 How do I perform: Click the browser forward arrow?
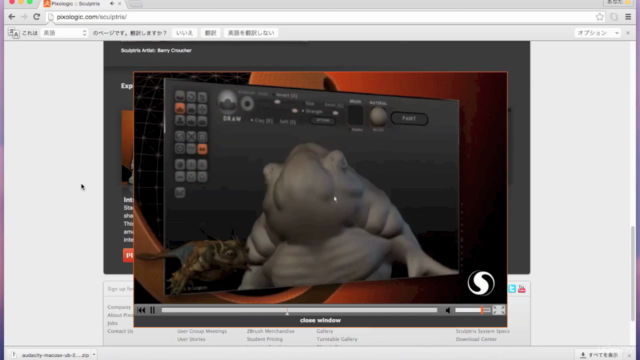point(24,17)
